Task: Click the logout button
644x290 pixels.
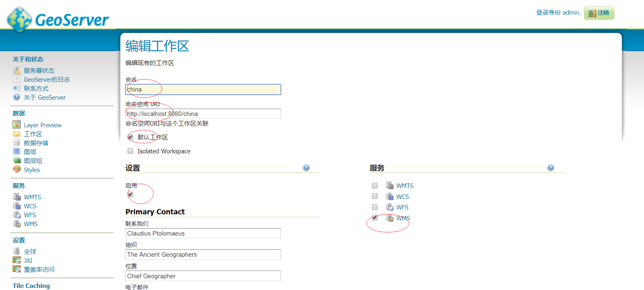Action: tap(599, 13)
